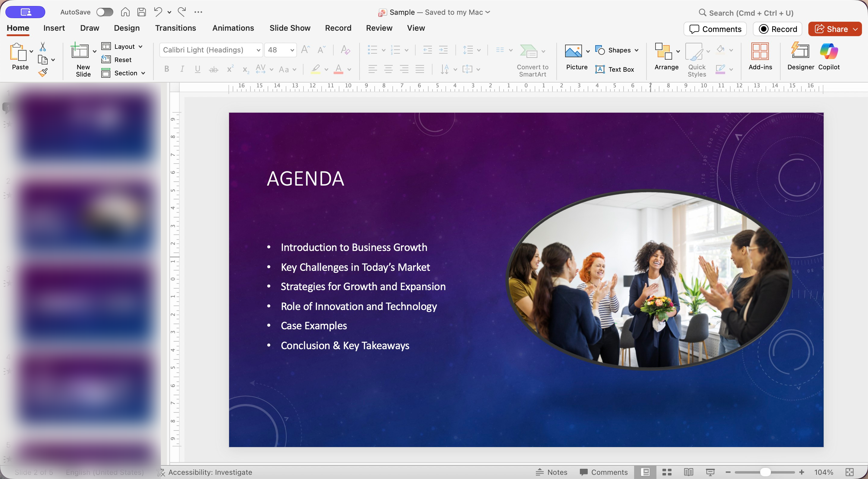The height and width of the screenshot is (479, 868).
Task: Switch to Slide Sorter view icon
Action: pos(667,472)
